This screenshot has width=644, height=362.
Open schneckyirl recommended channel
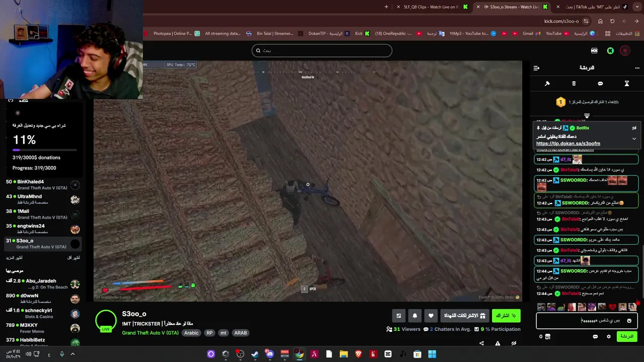pos(43,313)
